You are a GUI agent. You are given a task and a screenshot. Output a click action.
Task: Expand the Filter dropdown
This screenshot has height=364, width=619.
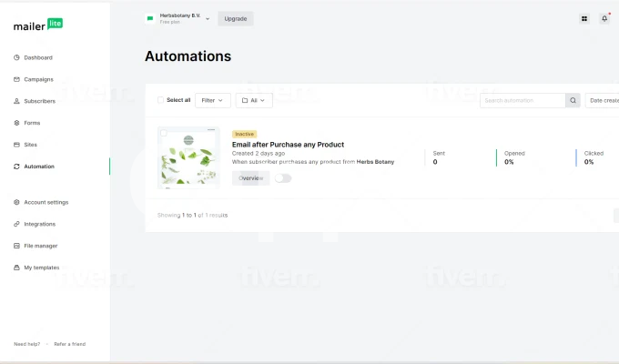pos(212,100)
